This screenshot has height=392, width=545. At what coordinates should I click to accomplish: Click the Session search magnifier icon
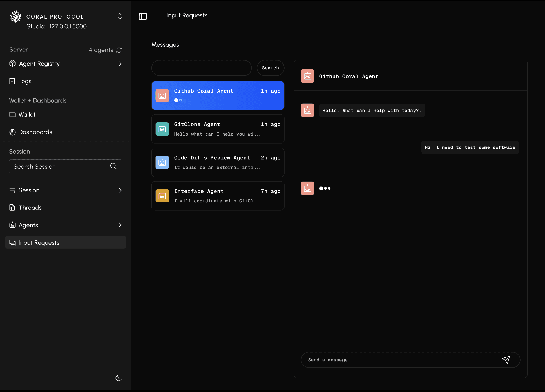[x=113, y=166]
